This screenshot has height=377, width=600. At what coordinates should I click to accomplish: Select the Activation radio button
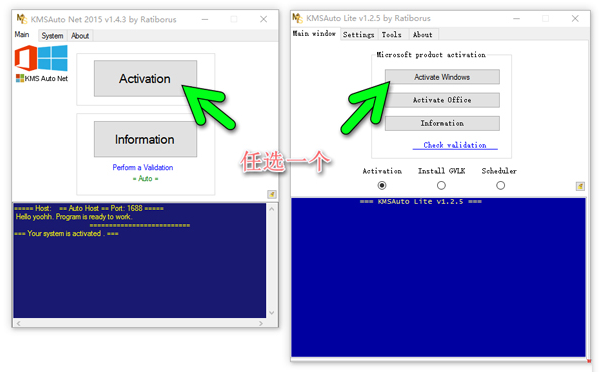[x=382, y=185]
